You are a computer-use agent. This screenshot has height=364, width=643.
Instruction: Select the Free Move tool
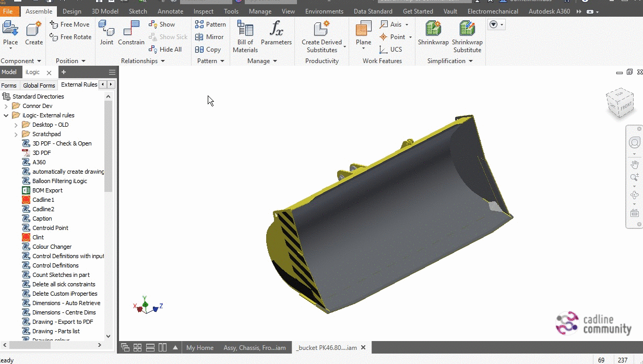point(70,24)
